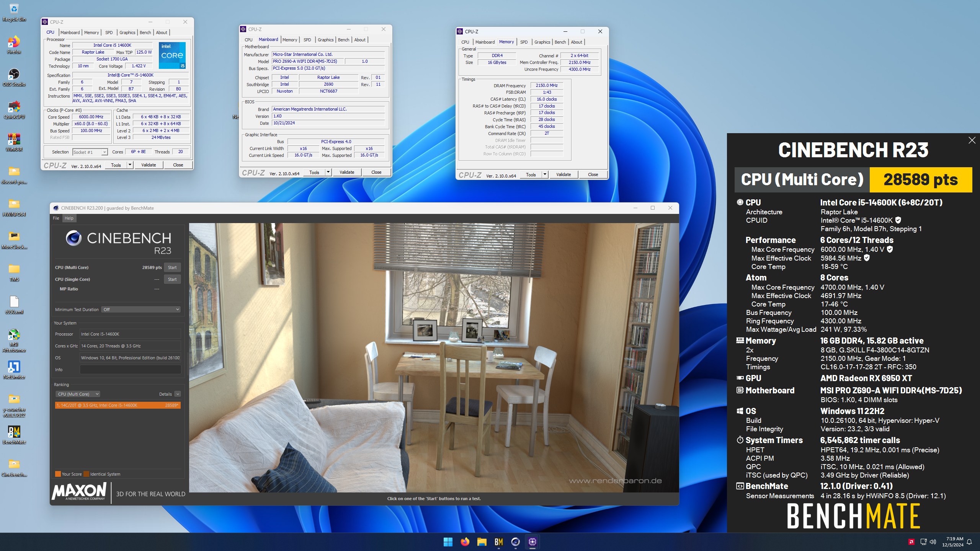Open Graphics tab in Memory CPU-Z window
Image resolution: width=980 pixels, height=551 pixels.
[x=542, y=42]
